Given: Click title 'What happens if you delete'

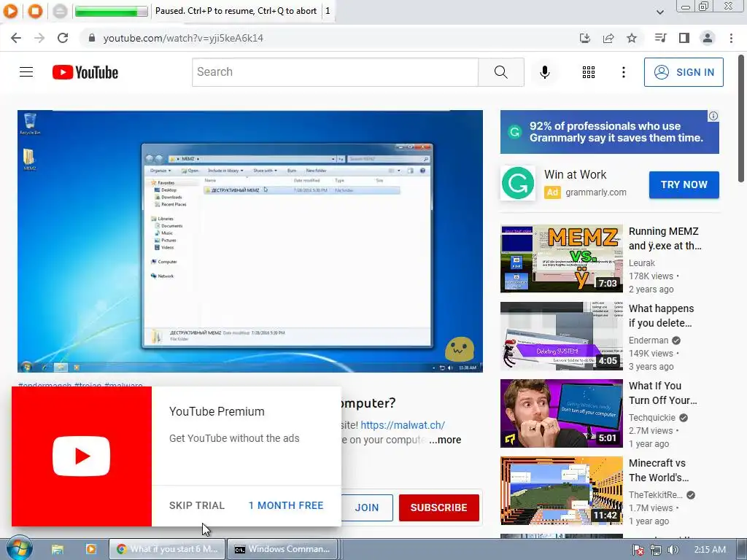Looking at the screenshot, I should tap(661, 316).
